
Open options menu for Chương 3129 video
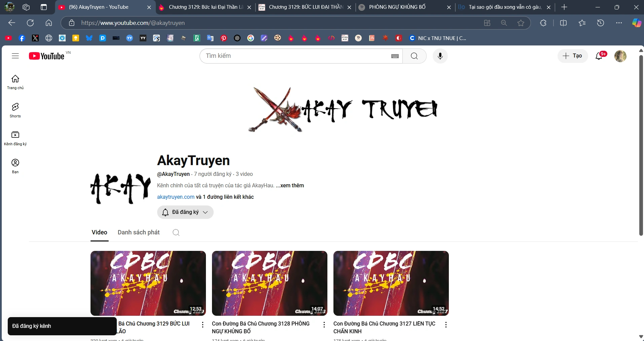[x=203, y=325]
